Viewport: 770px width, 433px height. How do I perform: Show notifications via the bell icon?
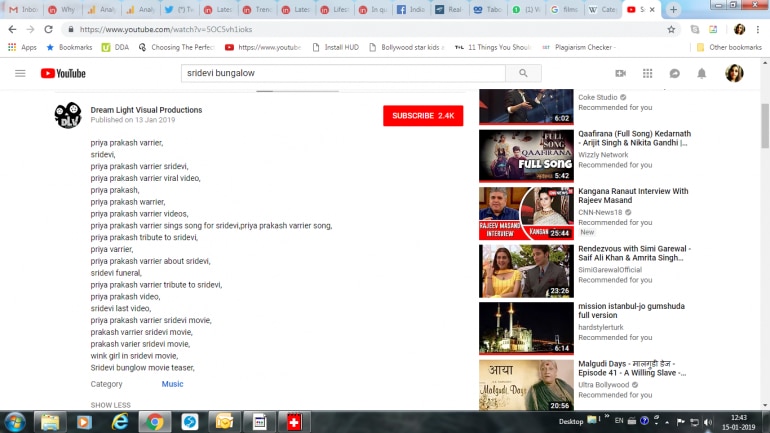pyautogui.click(x=702, y=73)
